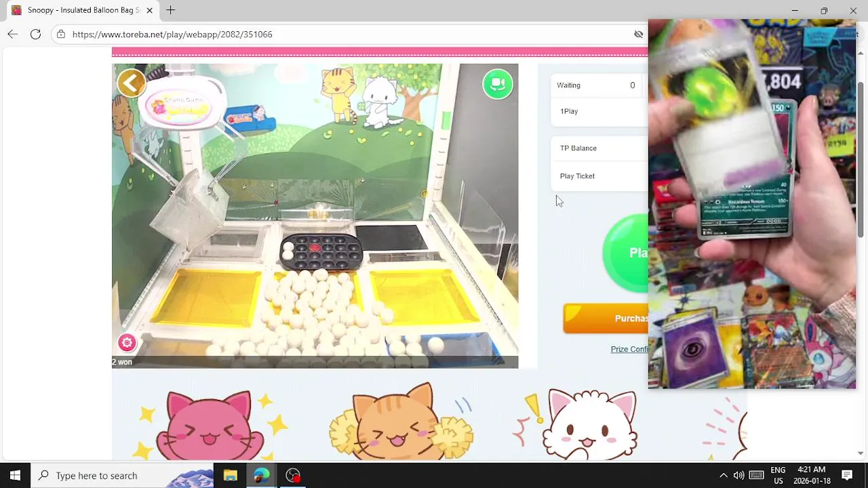This screenshot has width=868, height=488.
Task: Open the clock showing 4:21 AM
Action: (812, 475)
